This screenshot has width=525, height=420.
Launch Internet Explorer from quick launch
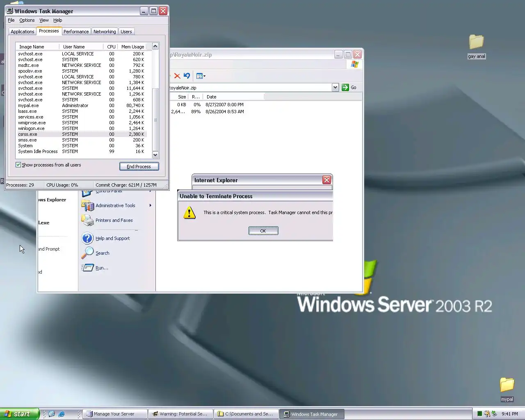click(62, 414)
